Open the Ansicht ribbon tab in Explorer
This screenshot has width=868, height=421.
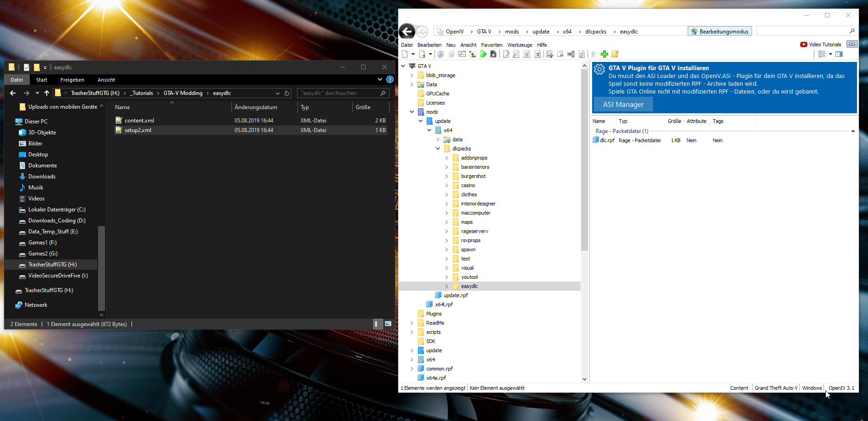[106, 80]
